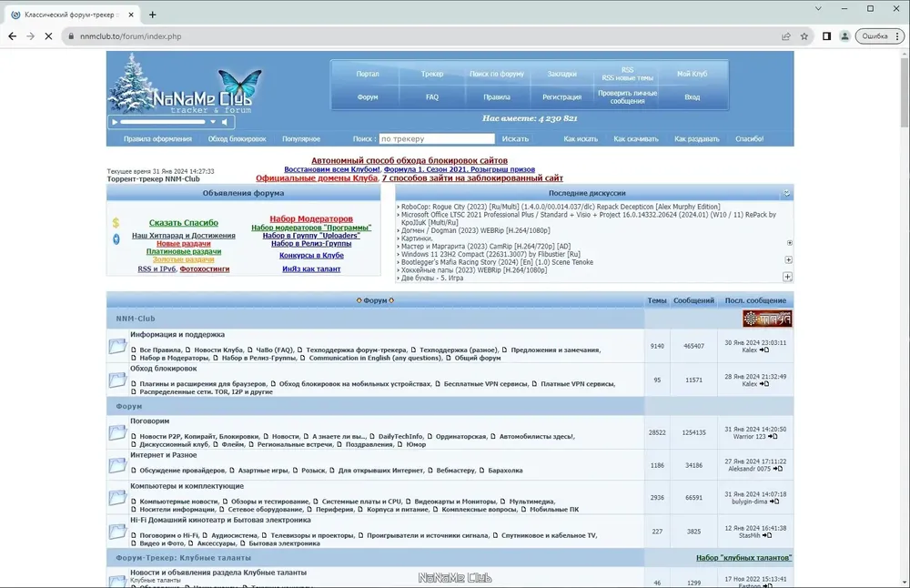Close the Классический форум-трекер tab
The height and width of the screenshot is (588, 910).
point(131,15)
